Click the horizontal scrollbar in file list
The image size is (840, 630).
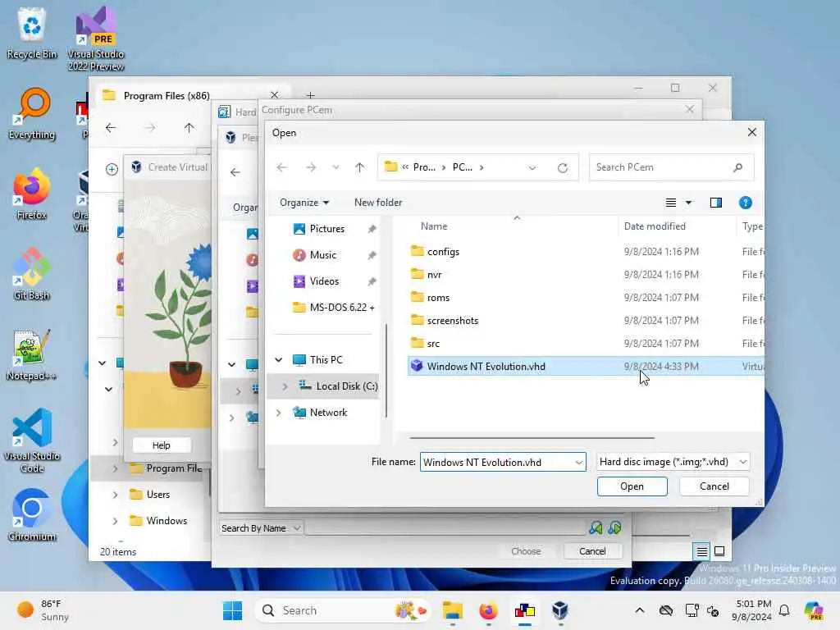532,438
